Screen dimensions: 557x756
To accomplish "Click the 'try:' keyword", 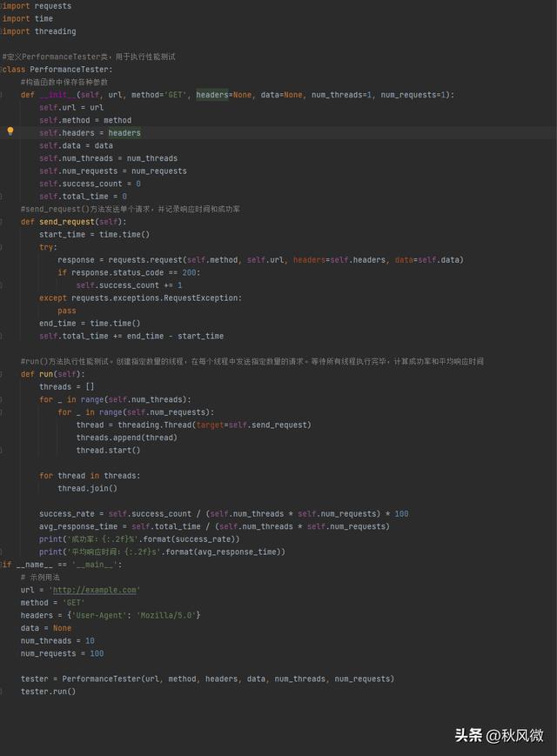I will click(48, 247).
